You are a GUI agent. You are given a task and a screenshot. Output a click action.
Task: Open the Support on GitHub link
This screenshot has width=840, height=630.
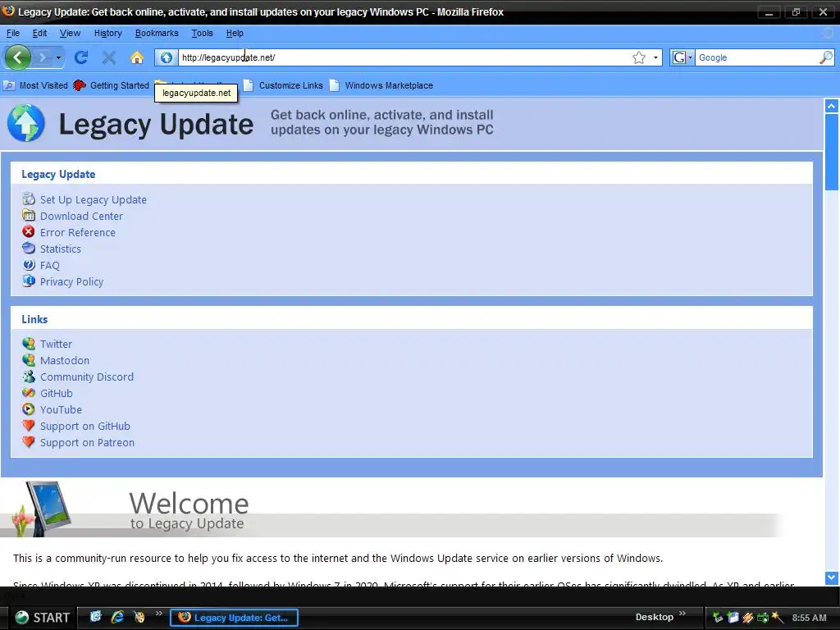(85, 427)
